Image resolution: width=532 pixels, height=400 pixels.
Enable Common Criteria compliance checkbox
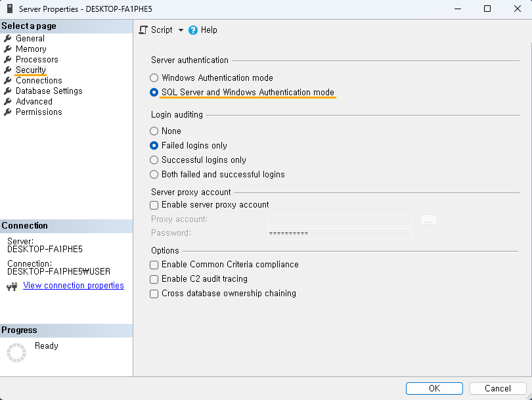pyautogui.click(x=154, y=265)
